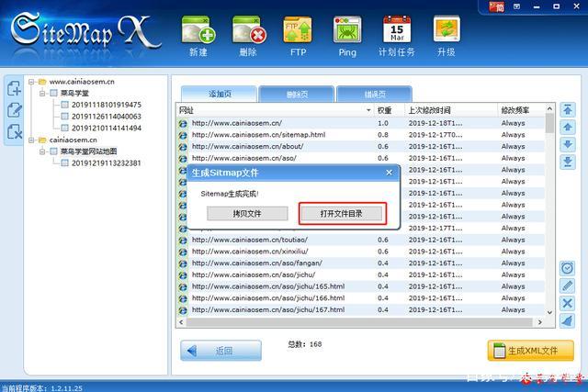Close the 生成Sitmap文件 dialog
588x392 pixels.
tap(390, 173)
